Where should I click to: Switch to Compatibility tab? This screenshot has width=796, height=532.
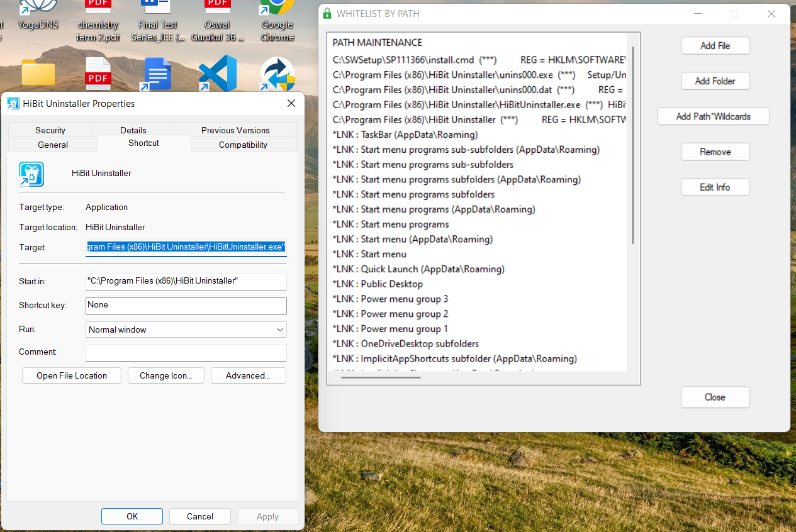click(x=243, y=145)
